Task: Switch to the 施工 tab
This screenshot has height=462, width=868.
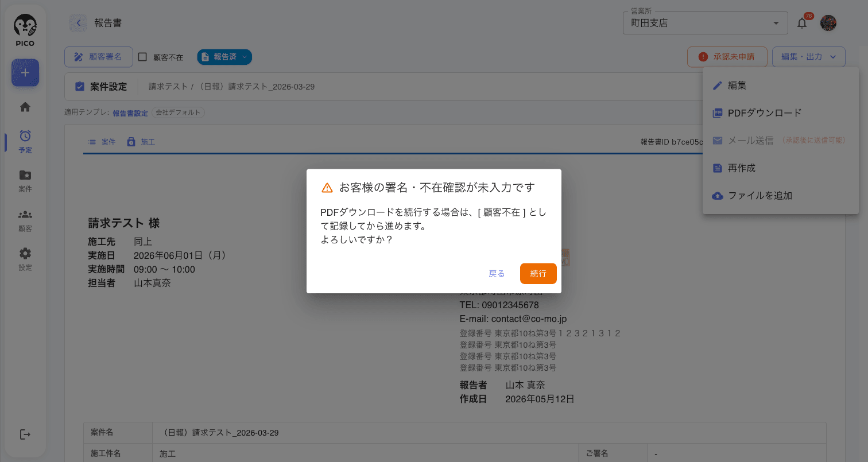Action: point(141,141)
